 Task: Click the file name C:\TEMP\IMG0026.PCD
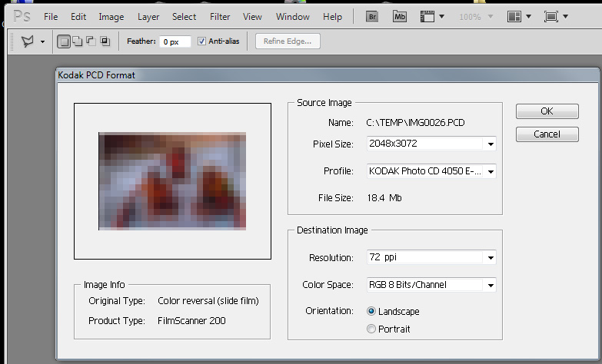click(x=415, y=123)
